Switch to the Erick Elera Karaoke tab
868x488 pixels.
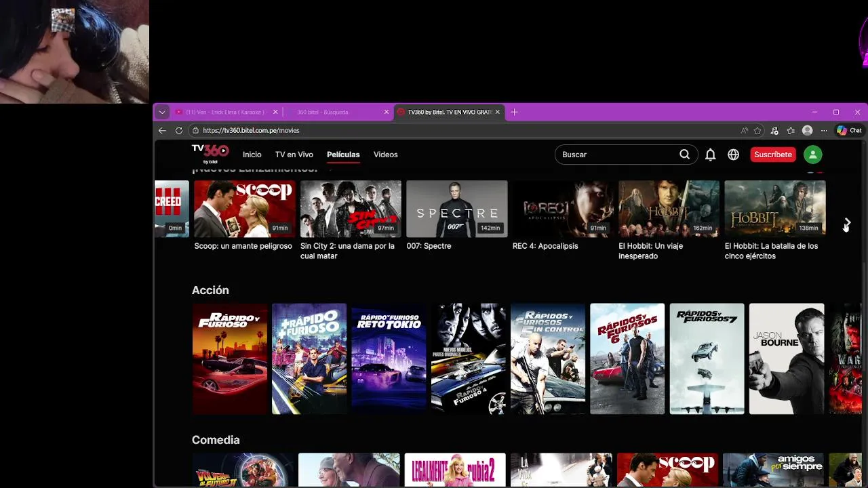[x=226, y=112]
